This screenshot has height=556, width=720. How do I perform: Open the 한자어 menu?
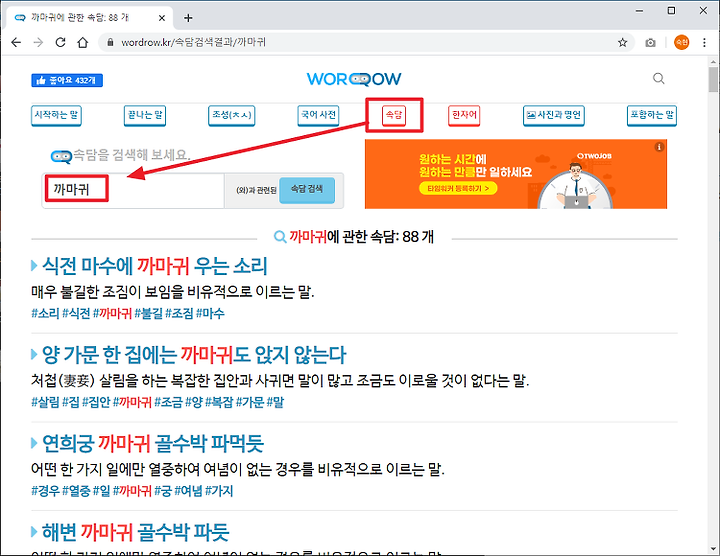(464, 115)
